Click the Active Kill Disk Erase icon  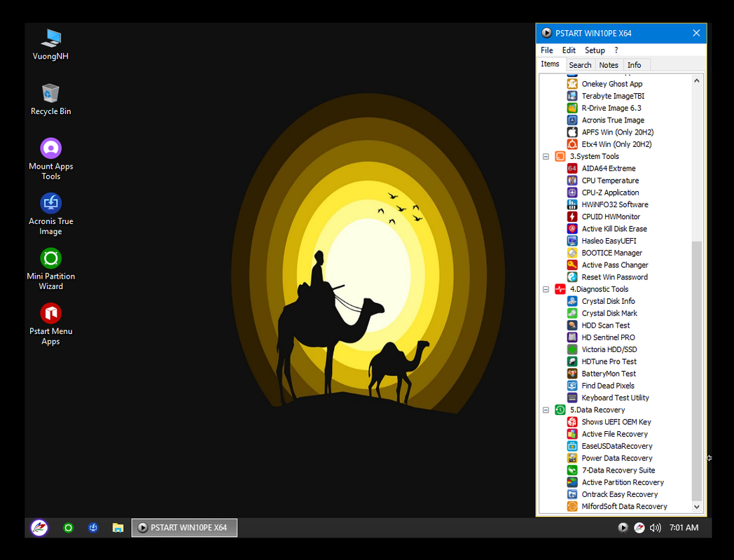point(572,229)
